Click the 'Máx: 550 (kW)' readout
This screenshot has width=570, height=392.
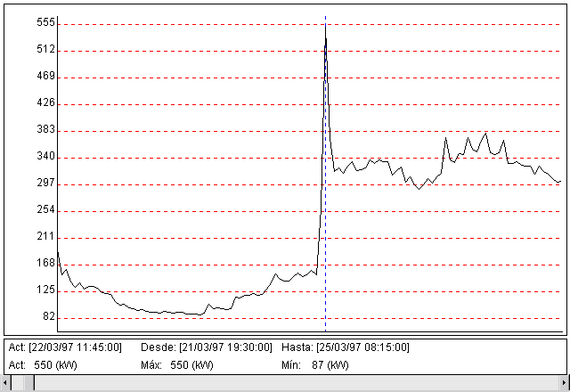point(178,365)
